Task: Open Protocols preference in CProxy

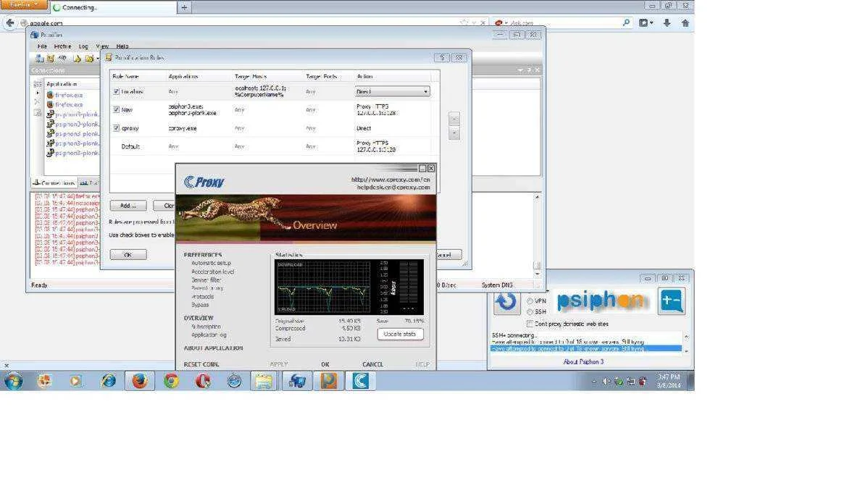Action: pyautogui.click(x=203, y=297)
